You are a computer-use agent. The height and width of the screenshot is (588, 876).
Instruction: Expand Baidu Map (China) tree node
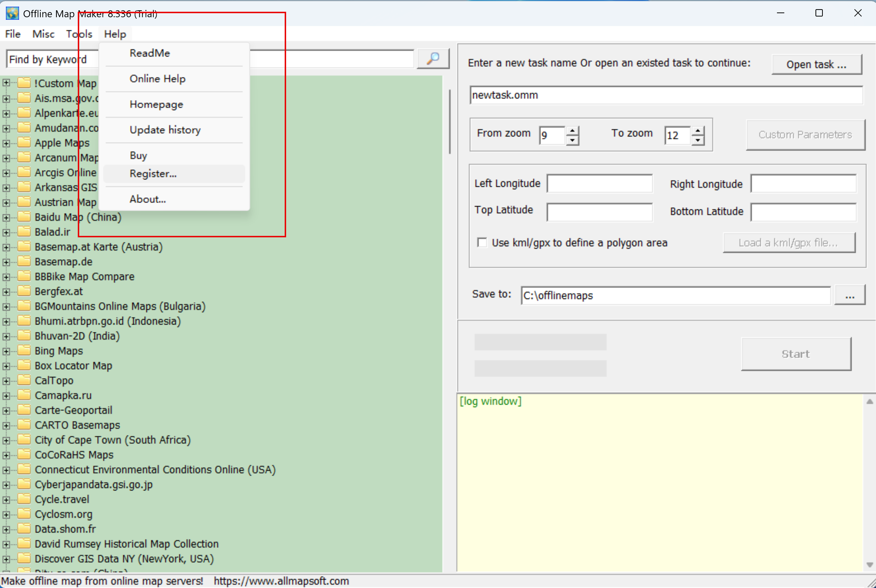[6, 217]
